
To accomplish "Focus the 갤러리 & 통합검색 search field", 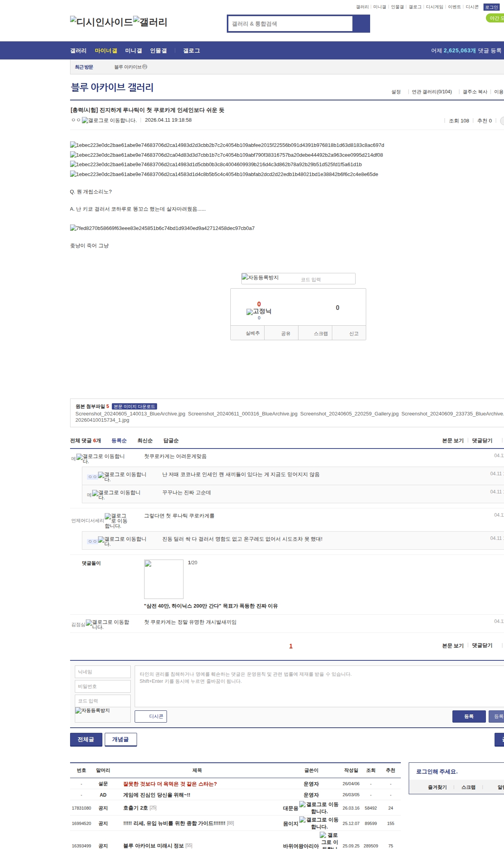I will click(290, 24).
